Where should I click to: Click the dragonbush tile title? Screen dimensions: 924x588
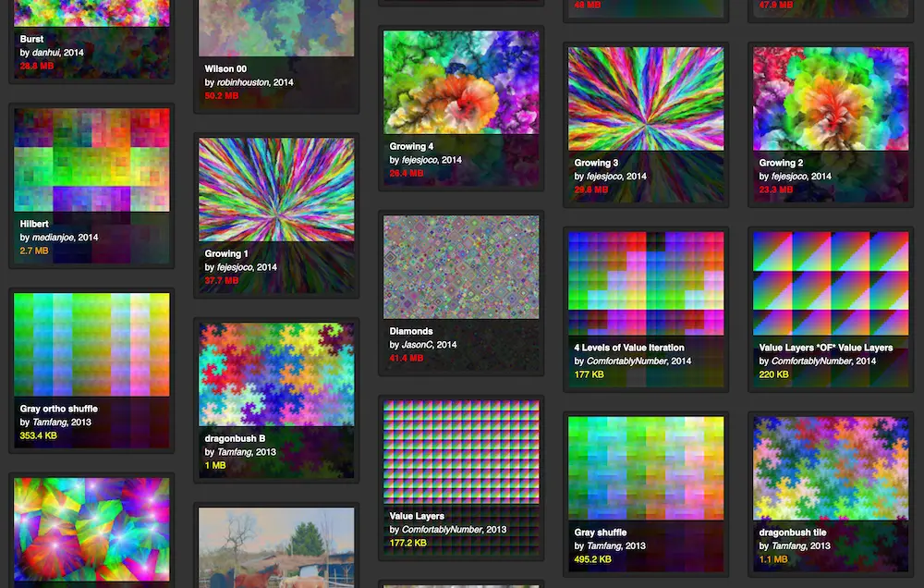(x=793, y=533)
